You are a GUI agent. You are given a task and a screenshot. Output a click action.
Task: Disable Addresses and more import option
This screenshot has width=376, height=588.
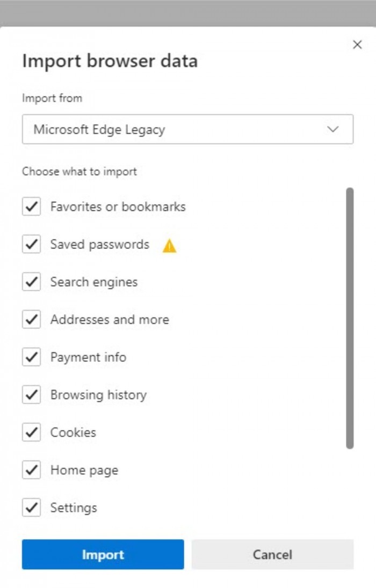tap(31, 319)
